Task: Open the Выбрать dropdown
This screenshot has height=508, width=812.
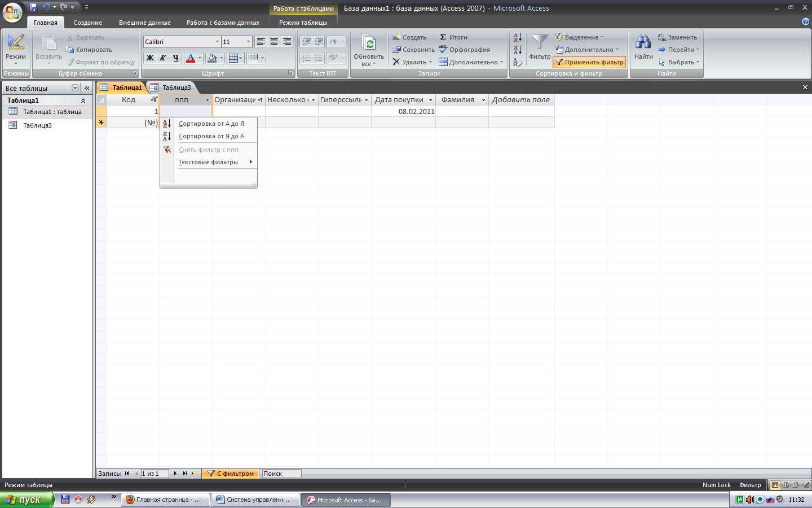Action: [678, 62]
